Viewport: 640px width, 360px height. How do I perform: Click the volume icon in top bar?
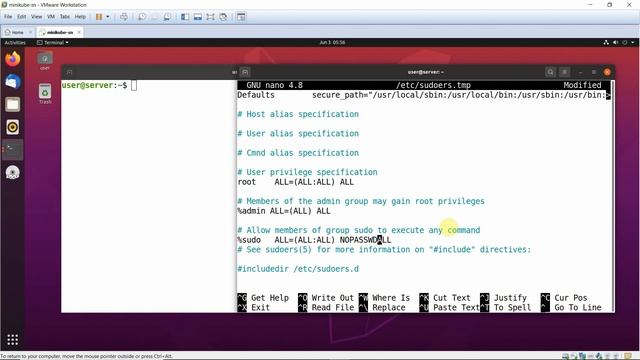click(x=616, y=42)
